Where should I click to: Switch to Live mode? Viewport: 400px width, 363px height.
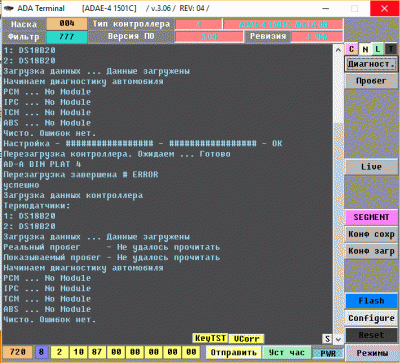pyautogui.click(x=371, y=167)
